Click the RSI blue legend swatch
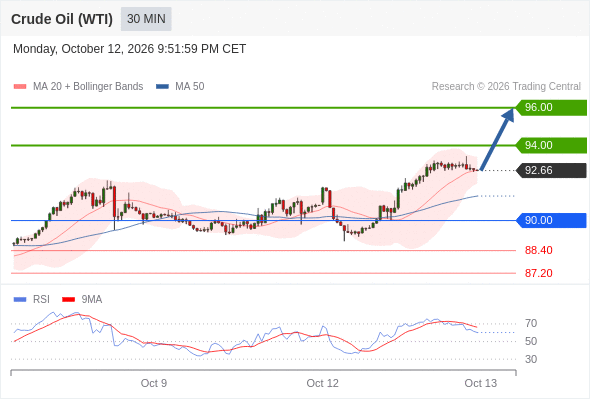This screenshot has height=400, width=590. (20, 300)
